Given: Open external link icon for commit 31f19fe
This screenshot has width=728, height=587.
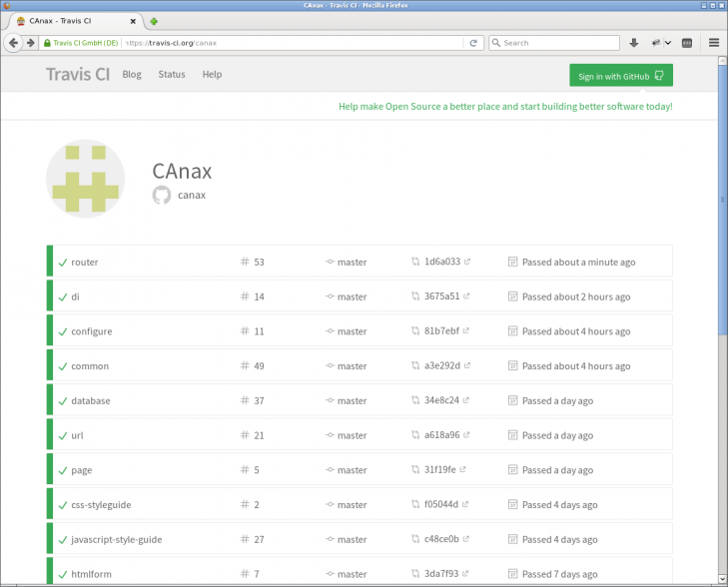Looking at the screenshot, I should (462, 469).
